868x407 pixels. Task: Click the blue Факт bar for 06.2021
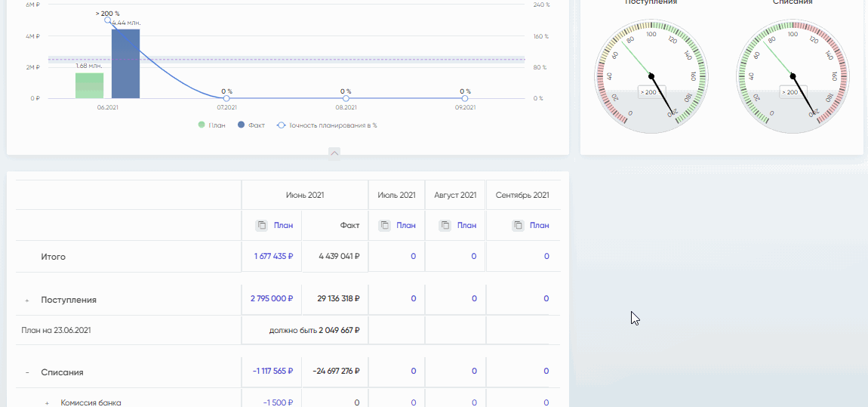(125, 63)
